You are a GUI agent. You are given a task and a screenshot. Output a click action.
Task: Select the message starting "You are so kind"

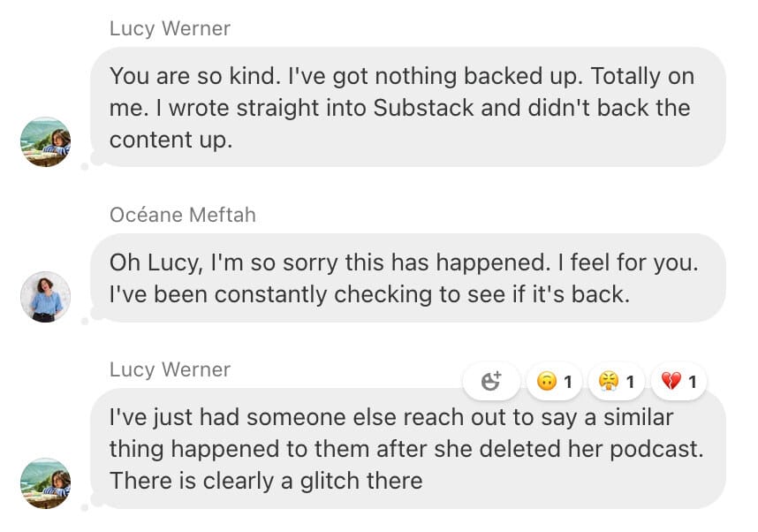pyautogui.click(x=407, y=107)
